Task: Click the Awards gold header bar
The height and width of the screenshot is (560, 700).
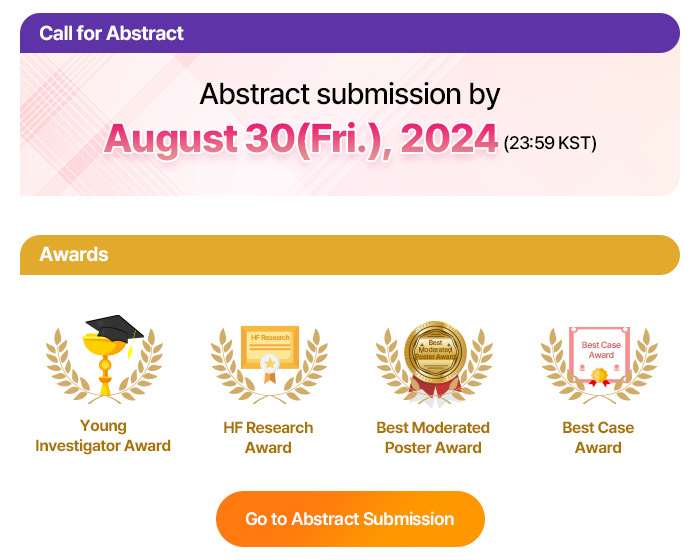Action: [x=350, y=255]
